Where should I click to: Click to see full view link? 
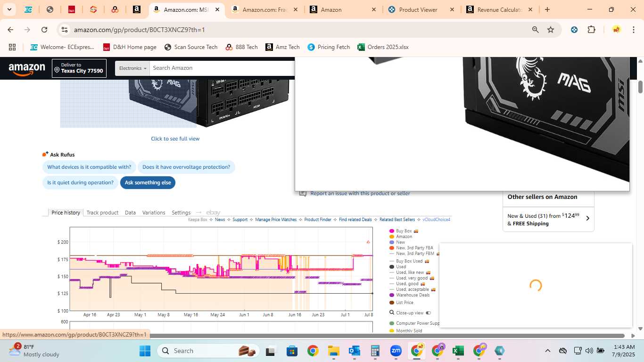(x=175, y=139)
